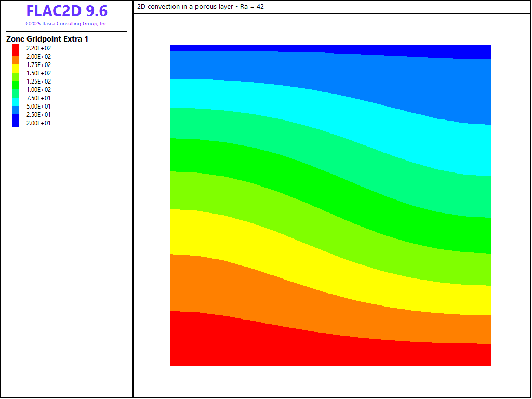Click the Itasca Consulting Group copyright line
The image size is (532, 399).
66,24
